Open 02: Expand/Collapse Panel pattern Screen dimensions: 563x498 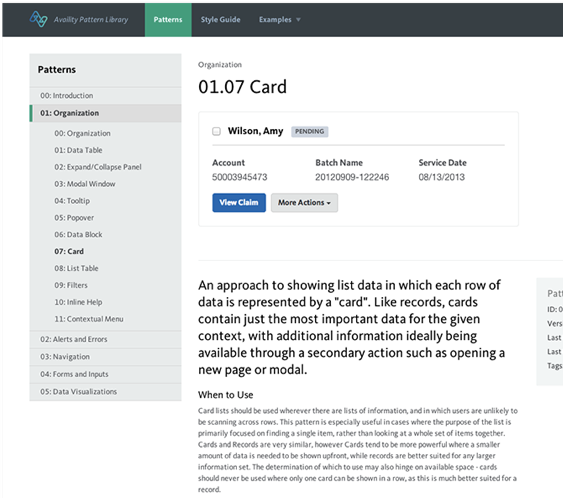click(98, 167)
